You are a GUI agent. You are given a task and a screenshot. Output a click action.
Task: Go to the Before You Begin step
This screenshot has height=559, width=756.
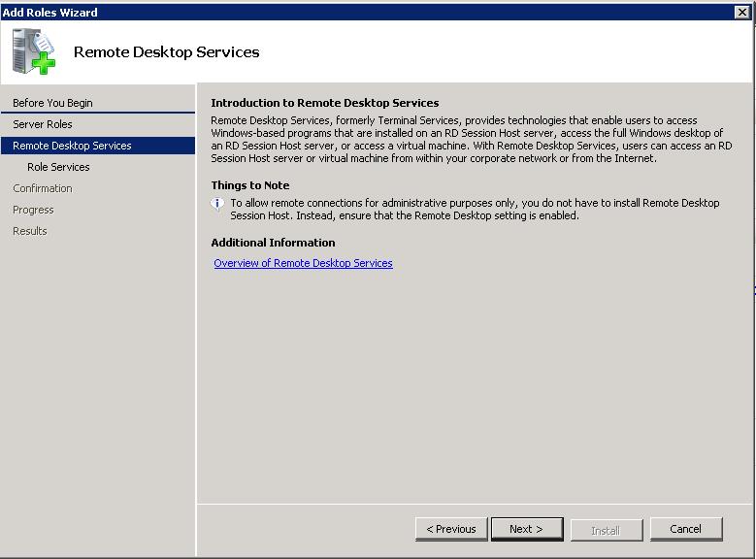(52, 103)
